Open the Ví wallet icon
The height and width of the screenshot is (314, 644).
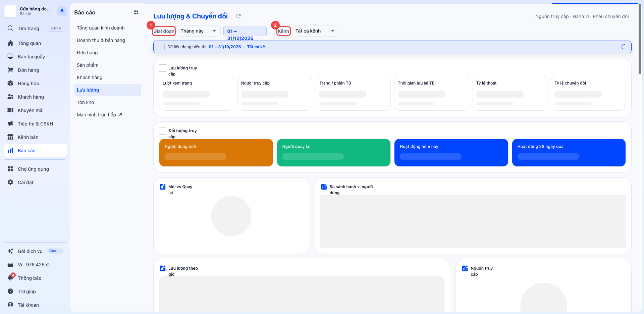[x=10, y=264]
